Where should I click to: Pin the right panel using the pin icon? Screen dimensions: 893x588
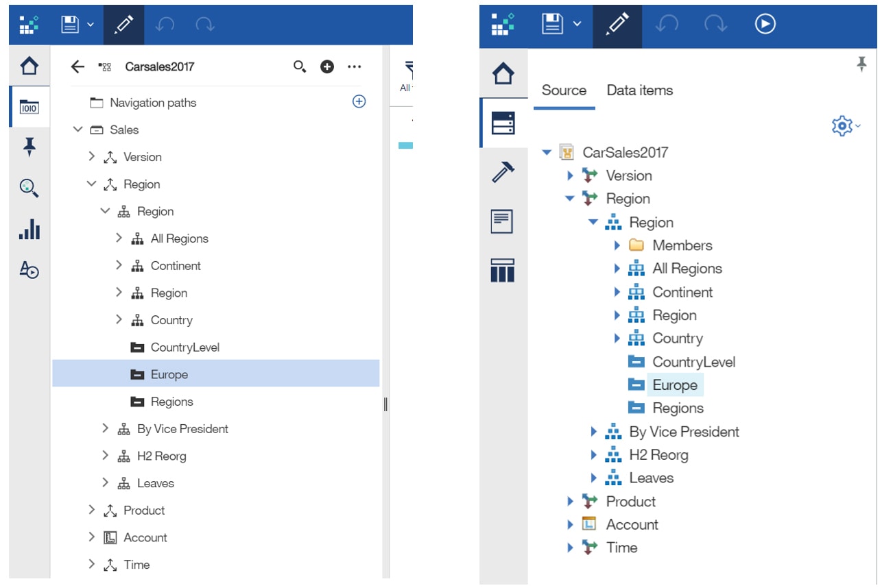[861, 63]
